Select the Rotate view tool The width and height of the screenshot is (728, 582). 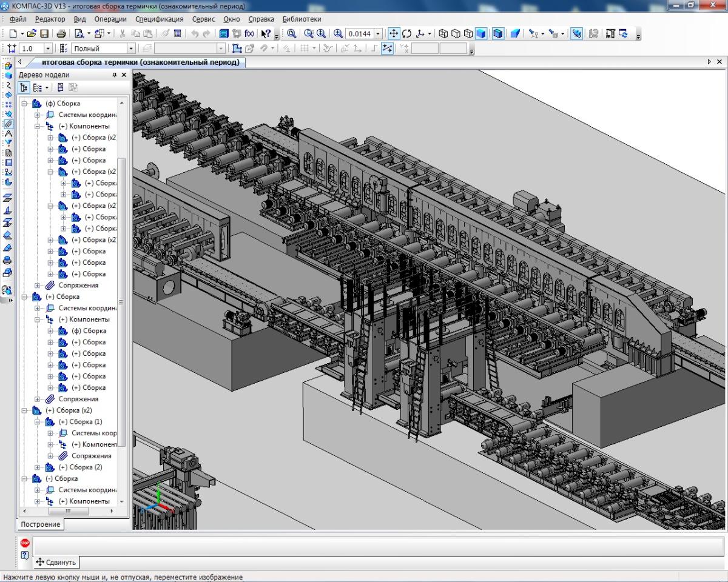(406, 34)
